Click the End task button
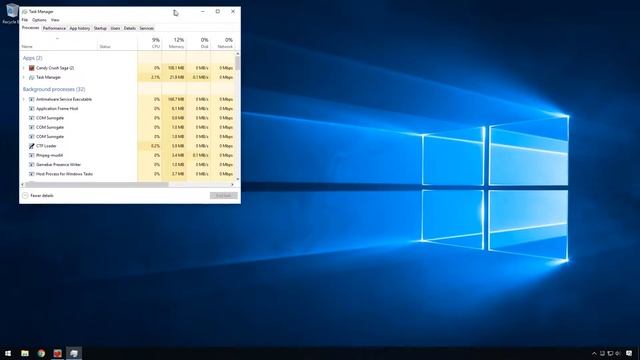 point(224,196)
